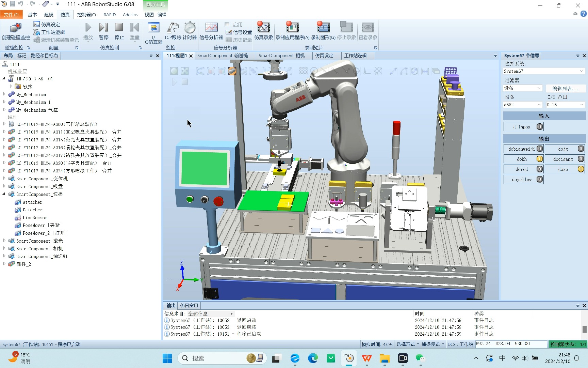Click the help question mark icon
This screenshot has height=368, width=588.
coord(583,14)
